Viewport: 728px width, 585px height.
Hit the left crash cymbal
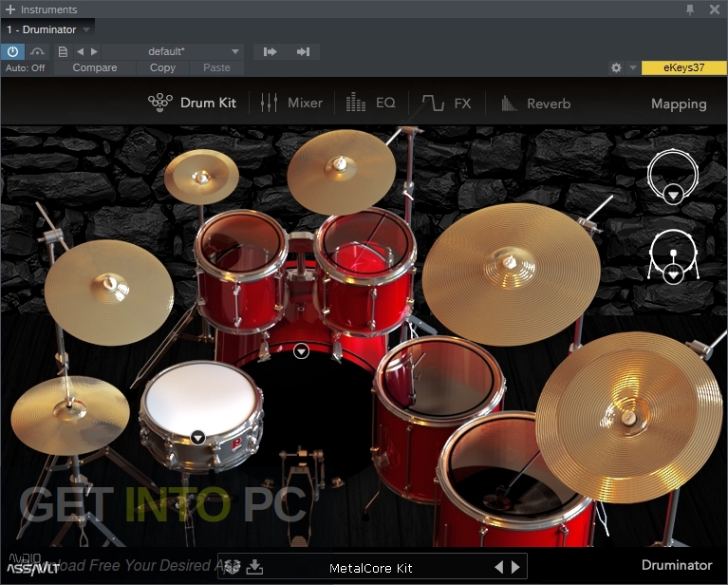109,292
